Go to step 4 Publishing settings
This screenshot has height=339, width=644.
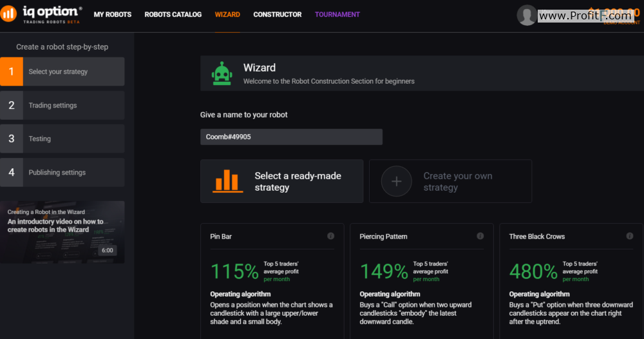click(x=62, y=172)
